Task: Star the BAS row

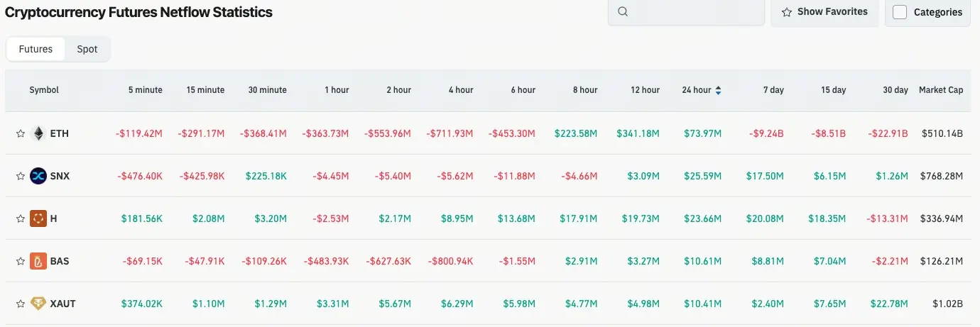Action: click(x=21, y=261)
